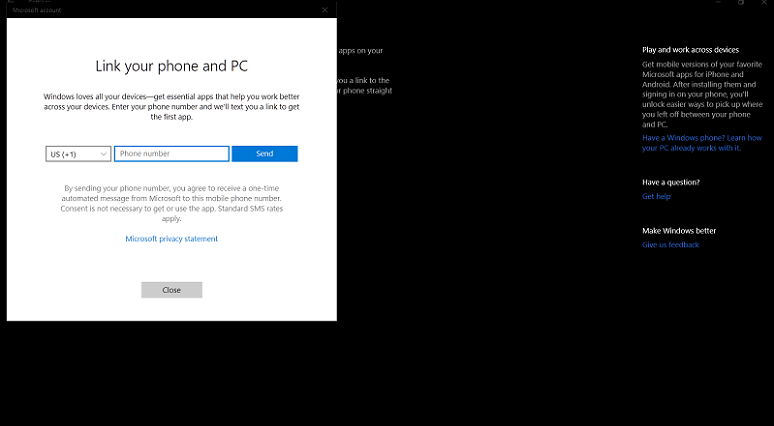
Task: Open the Get help link
Action: [656, 196]
